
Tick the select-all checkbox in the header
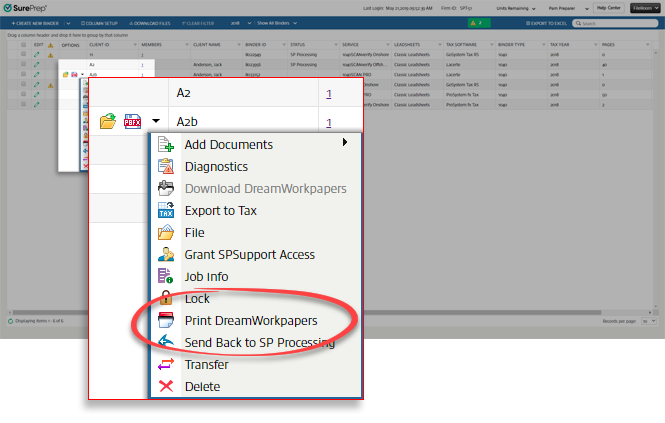pos(23,45)
